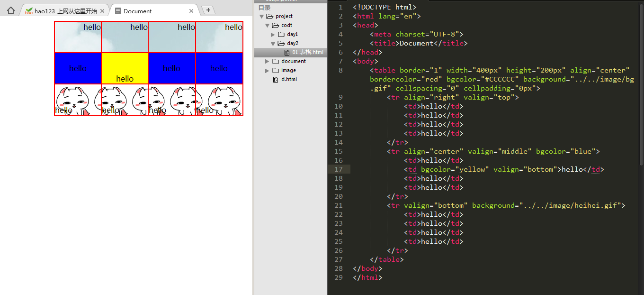Click bgcolor="yellow" in the code
This screenshot has width=644, height=295.
tap(455, 169)
